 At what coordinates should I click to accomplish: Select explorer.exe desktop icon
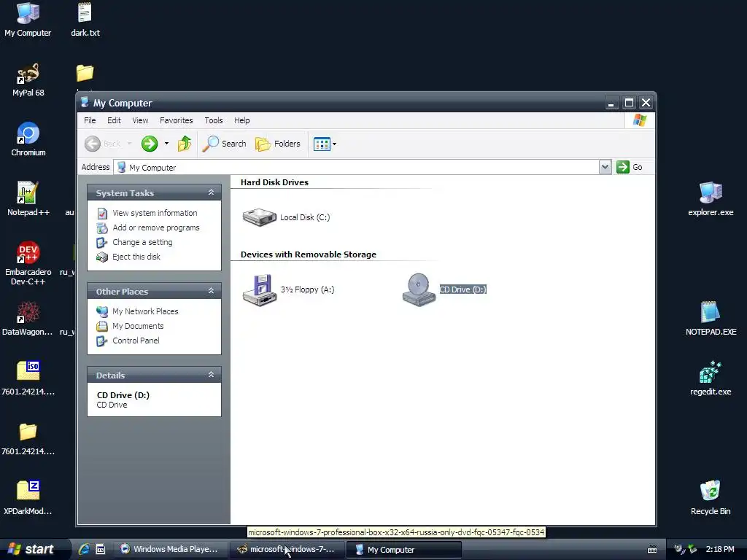(x=711, y=200)
